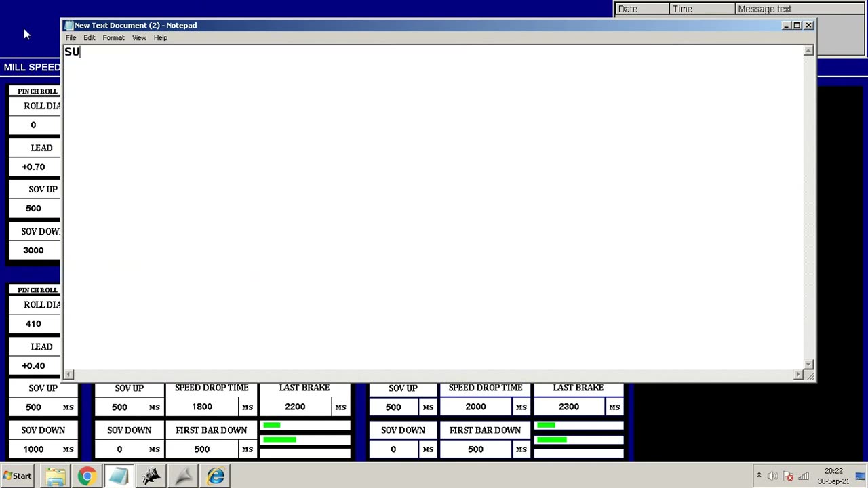Click top green bar under LAST BRAKE 2300
868x488 pixels.
click(x=546, y=425)
